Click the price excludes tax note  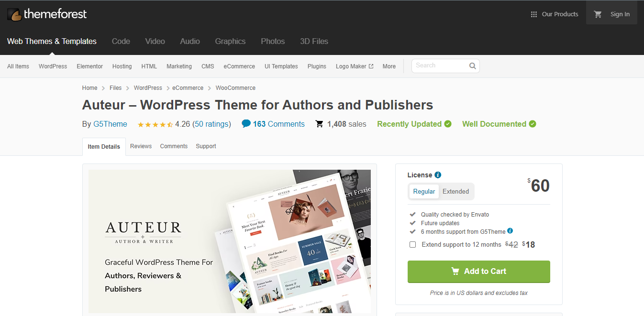click(x=479, y=293)
